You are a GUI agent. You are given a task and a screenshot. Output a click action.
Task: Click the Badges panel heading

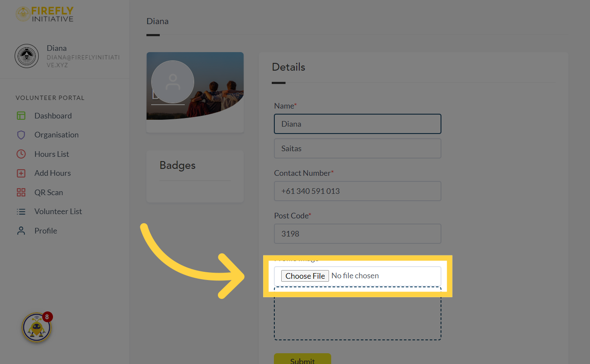(177, 165)
